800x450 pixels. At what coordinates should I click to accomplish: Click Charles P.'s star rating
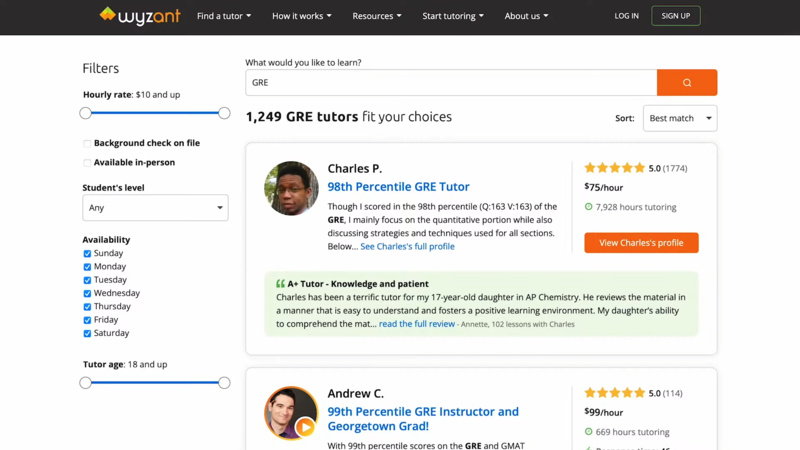point(614,168)
